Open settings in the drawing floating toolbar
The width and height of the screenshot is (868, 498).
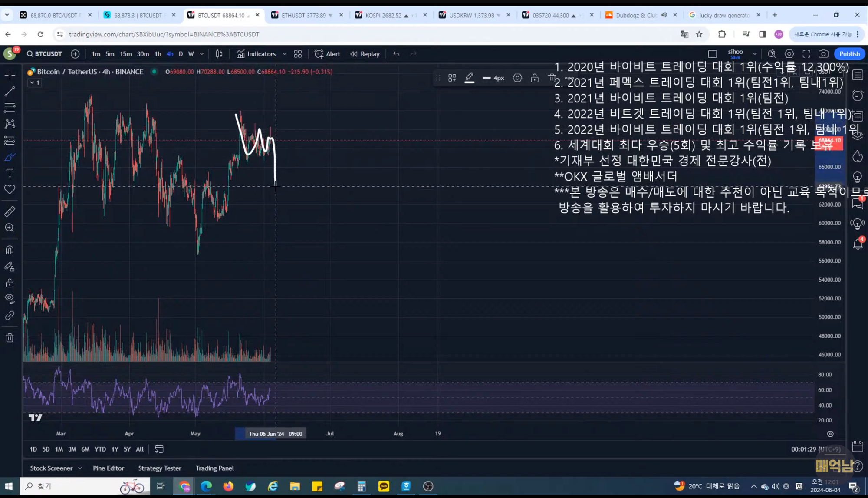click(x=517, y=78)
